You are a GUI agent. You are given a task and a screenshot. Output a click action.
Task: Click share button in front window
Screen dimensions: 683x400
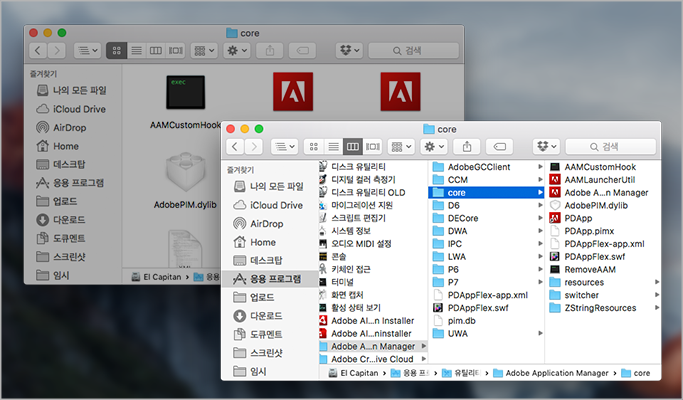pos(467,147)
